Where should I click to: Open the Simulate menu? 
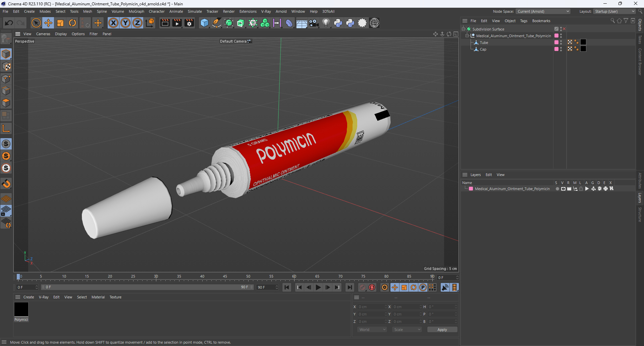click(x=195, y=11)
